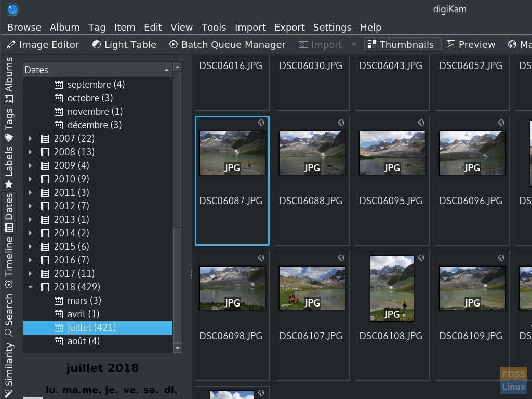This screenshot has width=532, height=399.
Task: Click geolocation globe icon on DSC06096.JPG
Action: (x=501, y=123)
